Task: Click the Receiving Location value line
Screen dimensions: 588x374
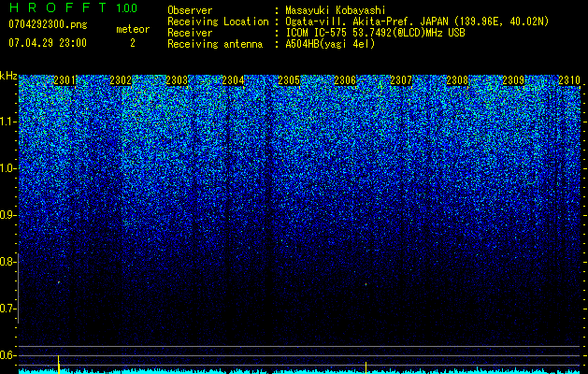Action: (x=417, y=22)
